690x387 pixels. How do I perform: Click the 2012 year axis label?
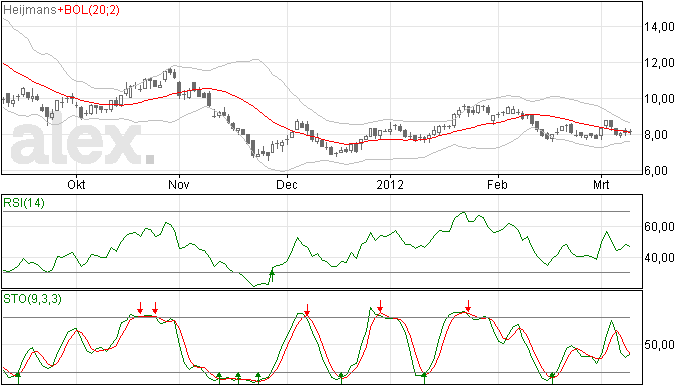point(390,184)
